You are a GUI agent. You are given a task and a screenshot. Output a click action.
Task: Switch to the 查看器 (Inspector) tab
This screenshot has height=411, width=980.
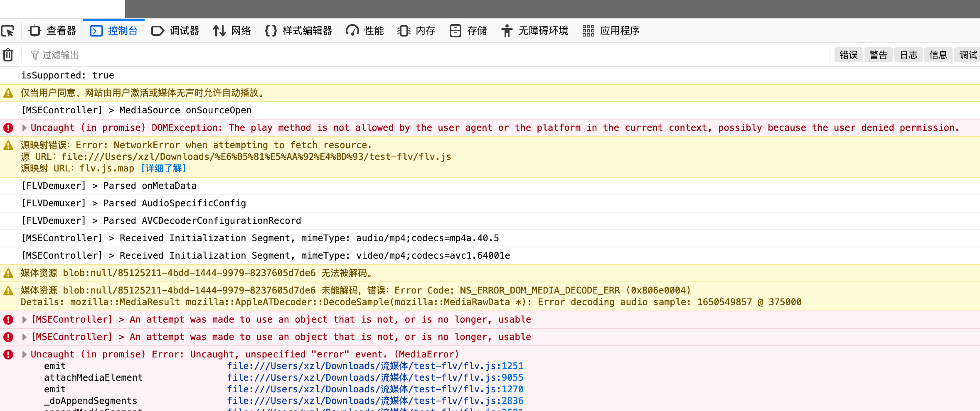click(x=52, y=31)
